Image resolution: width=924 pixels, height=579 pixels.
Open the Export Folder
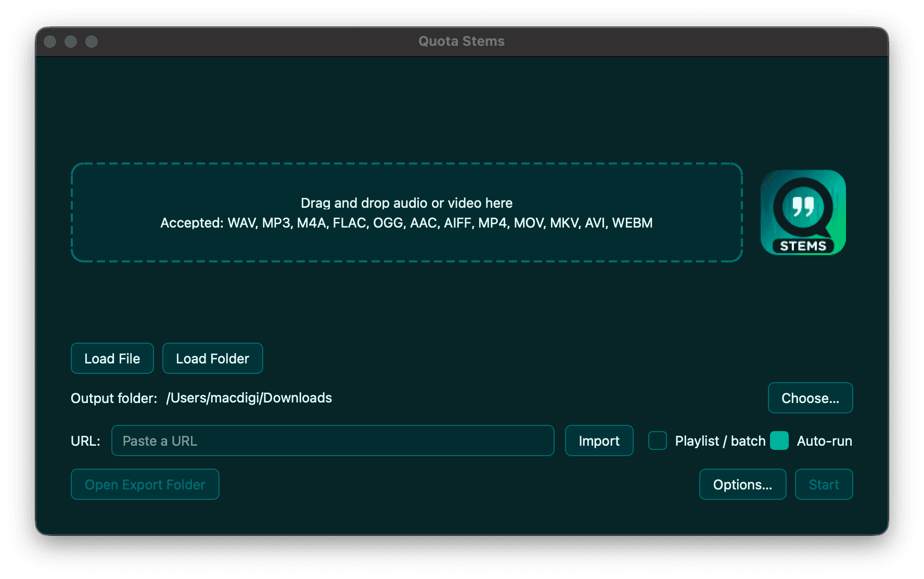click(145, 484)
